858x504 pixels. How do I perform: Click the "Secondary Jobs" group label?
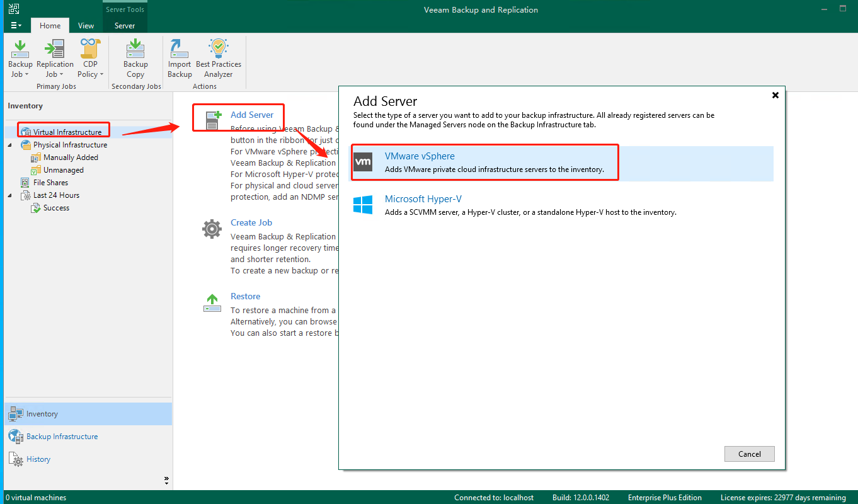[x=136, y=86]
